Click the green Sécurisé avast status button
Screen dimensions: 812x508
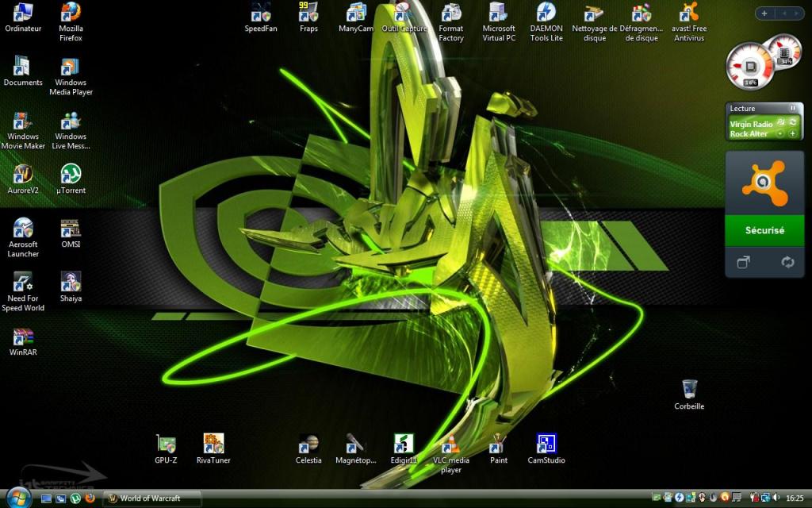(765, 230)
